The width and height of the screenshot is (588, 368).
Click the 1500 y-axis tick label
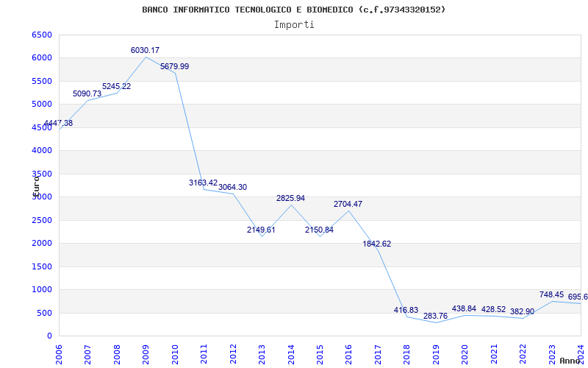[x=42, y=266]
